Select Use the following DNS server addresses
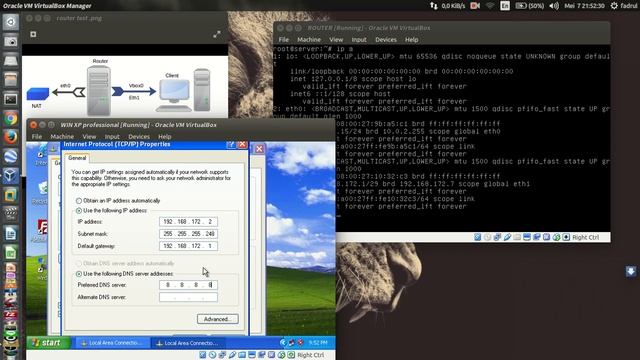Screen dimensions: 640x360 click(124, 274)
